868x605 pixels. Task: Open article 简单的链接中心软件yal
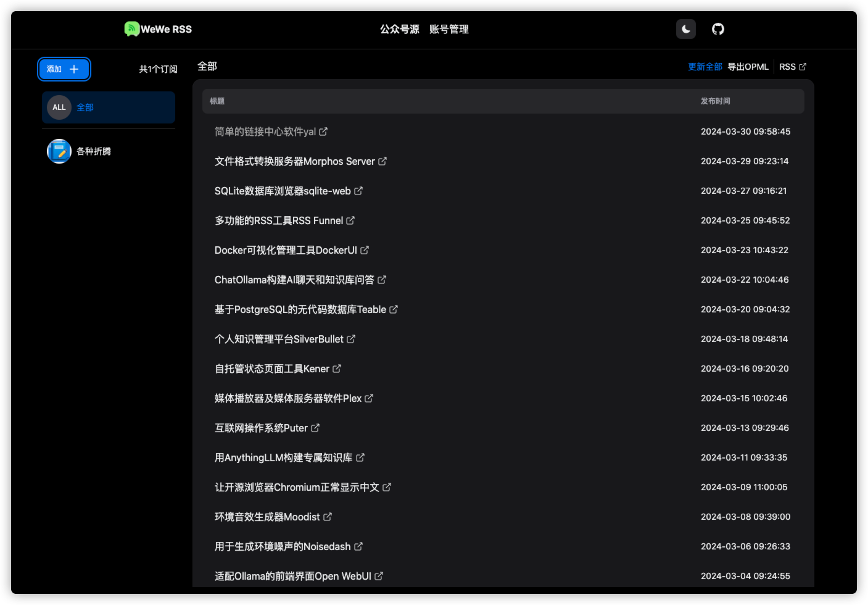(265, 131)
